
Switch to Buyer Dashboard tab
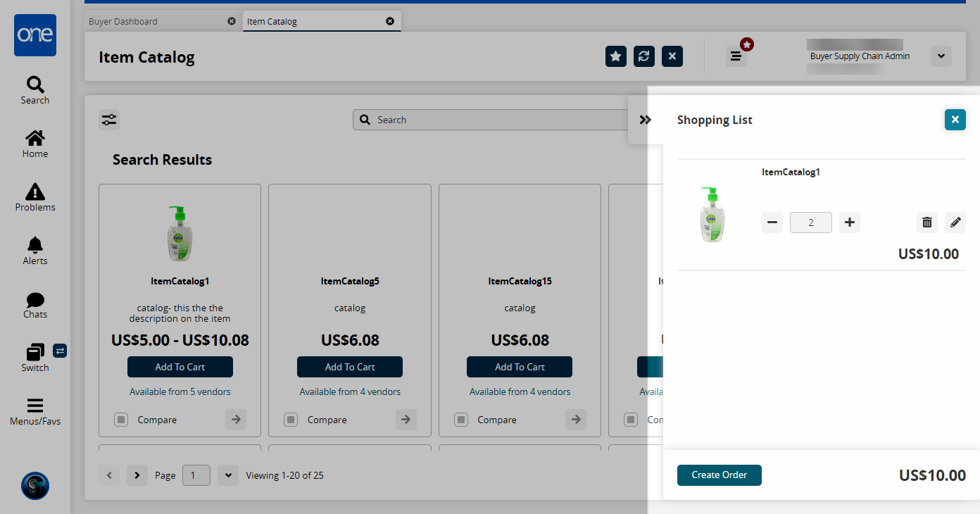coord(163,21)
